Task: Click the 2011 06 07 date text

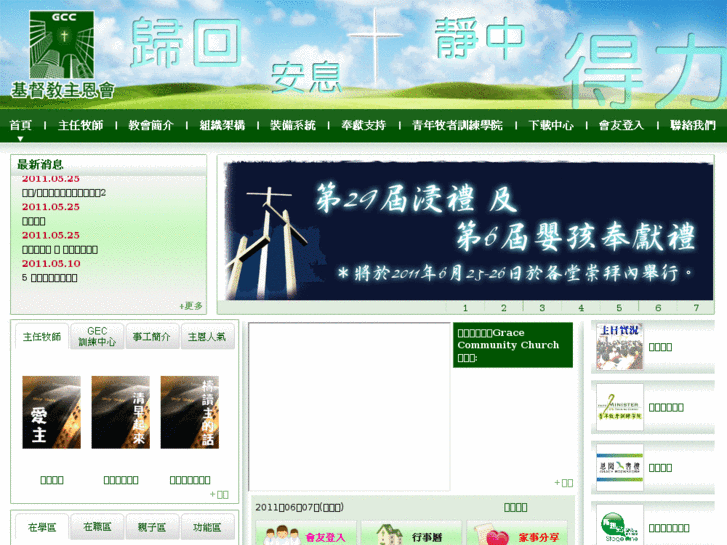Action: [300, 507]
